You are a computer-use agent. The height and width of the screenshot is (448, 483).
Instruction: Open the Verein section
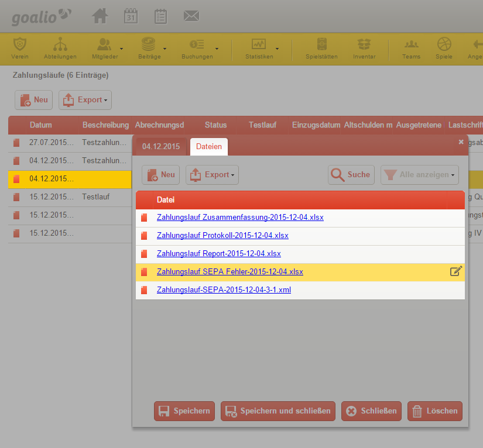(20, 49)
